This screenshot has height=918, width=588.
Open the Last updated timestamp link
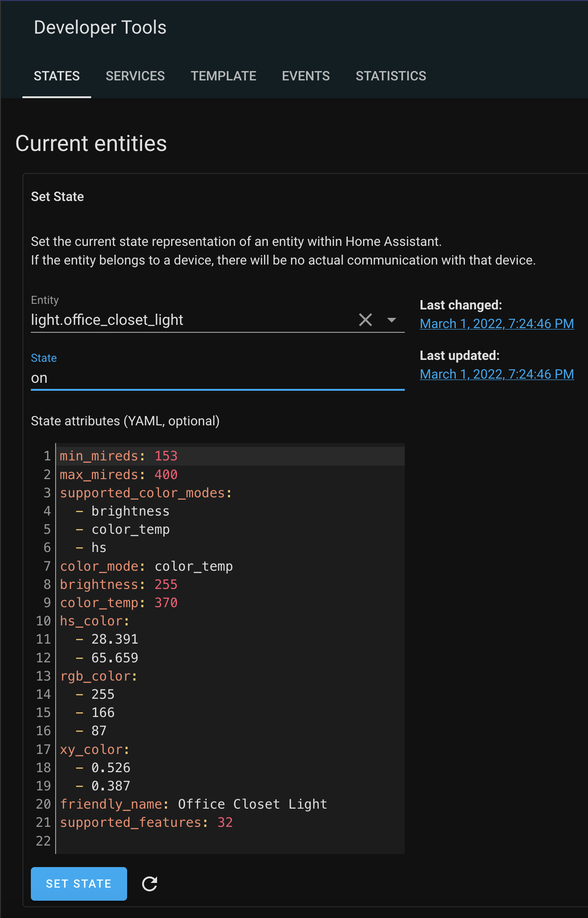point(496,374)
